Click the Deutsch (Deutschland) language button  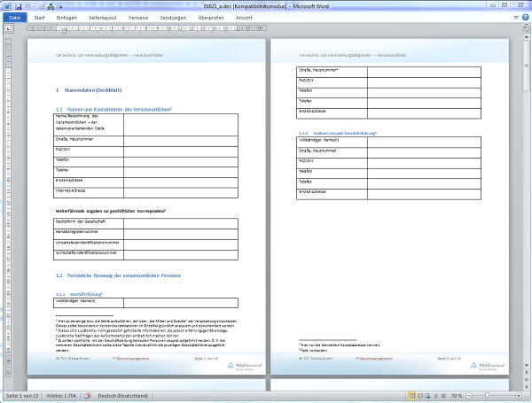[123, 395]
